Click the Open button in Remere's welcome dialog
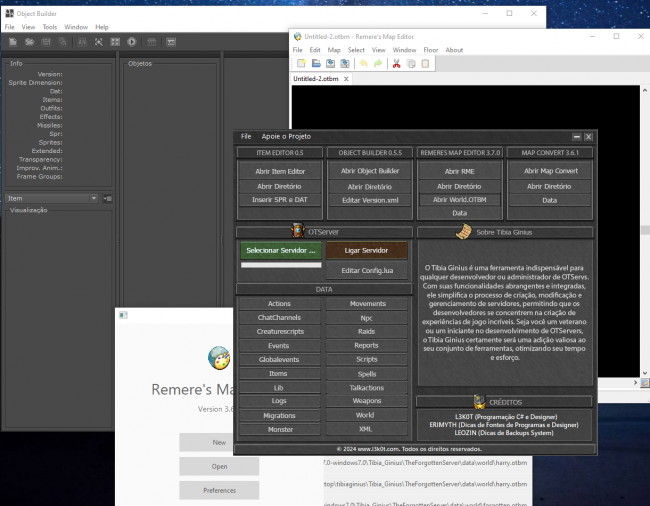The width and height of the screenshot is (650, 506). 219,467
